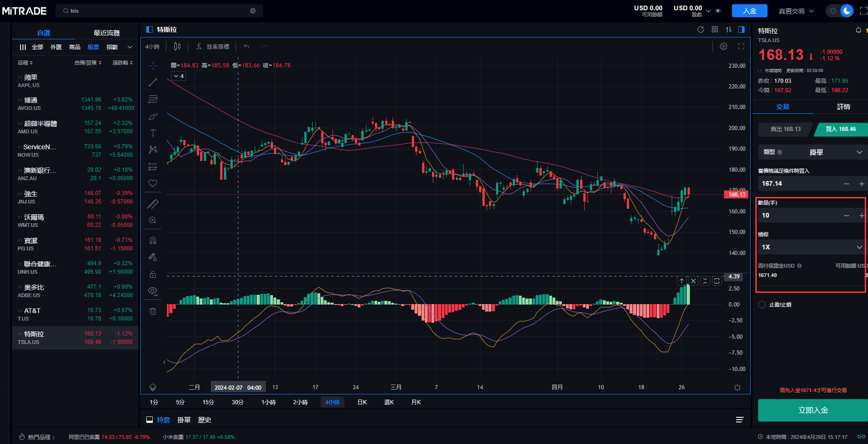Toggle dark mode theme switch
The image size is (868, 444).
point(840,11)
